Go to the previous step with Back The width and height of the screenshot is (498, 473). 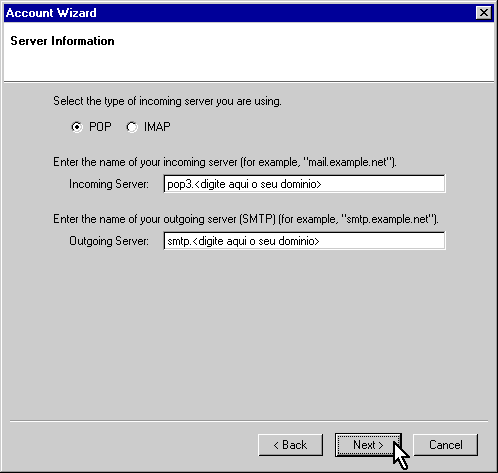290,445
